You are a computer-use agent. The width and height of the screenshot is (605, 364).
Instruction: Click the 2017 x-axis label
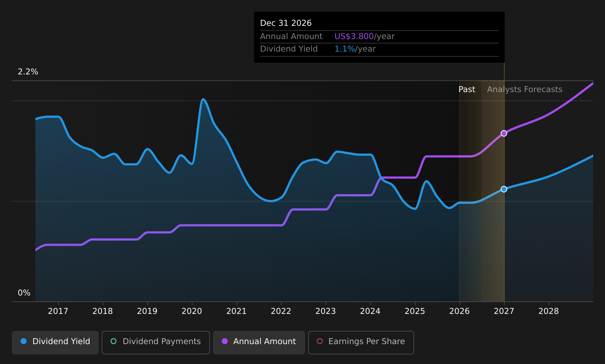pyautogui.click(x=58, y=311)
